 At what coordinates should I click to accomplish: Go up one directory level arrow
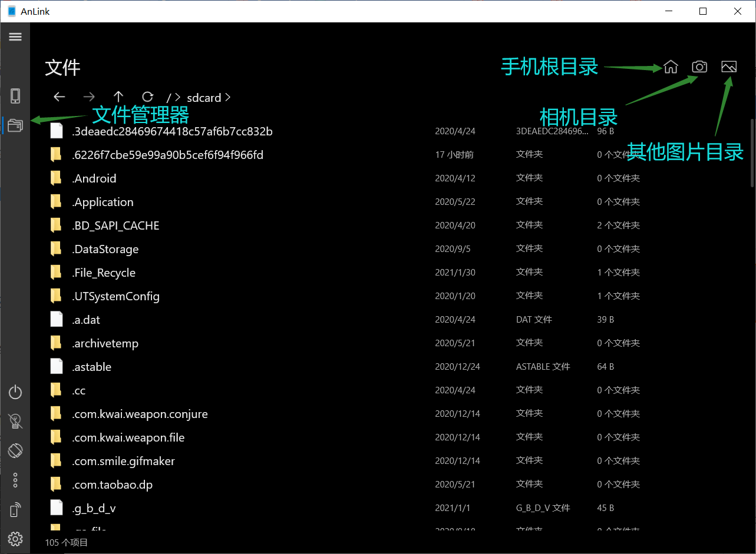(118, 97)
